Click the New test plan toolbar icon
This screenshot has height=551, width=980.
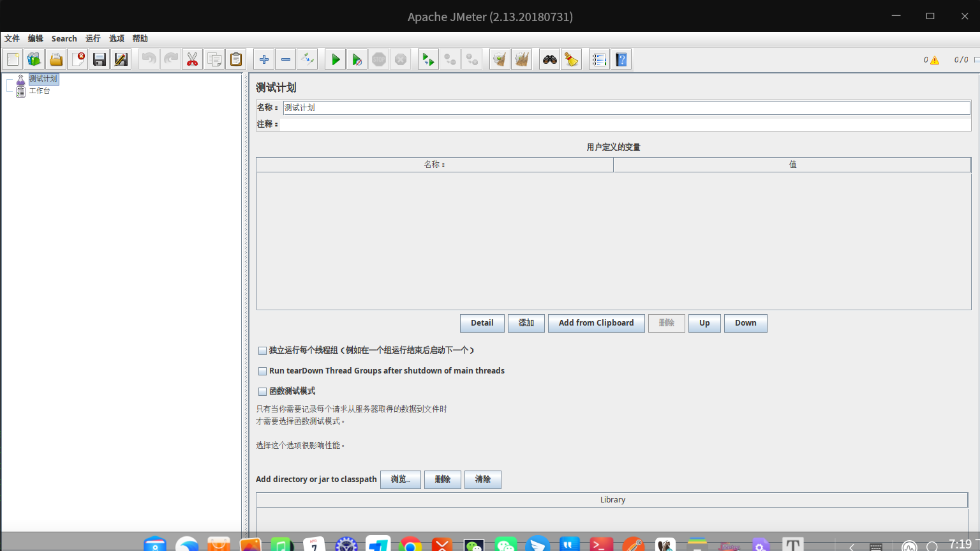(13, 59)
